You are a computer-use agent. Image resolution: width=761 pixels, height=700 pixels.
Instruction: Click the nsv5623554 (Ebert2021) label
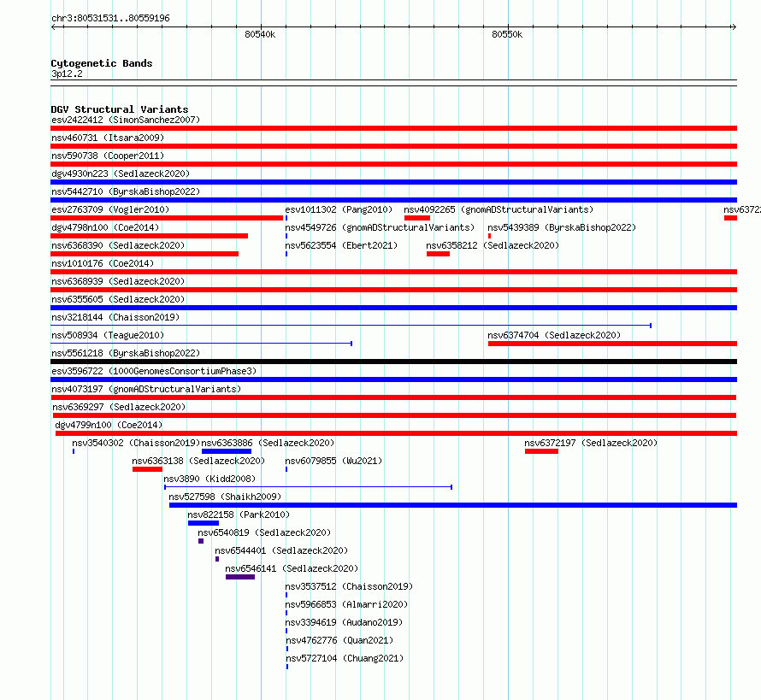341,245
